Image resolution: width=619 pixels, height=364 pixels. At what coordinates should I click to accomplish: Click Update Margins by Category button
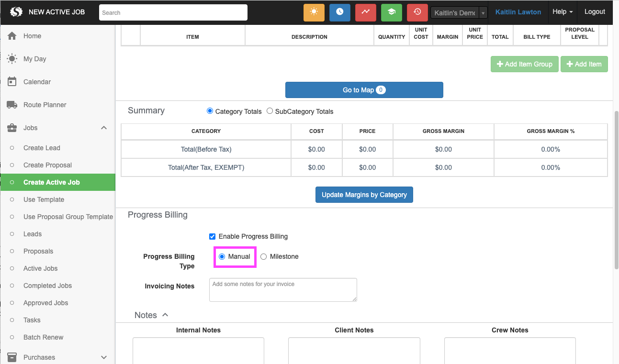point(364,195)
